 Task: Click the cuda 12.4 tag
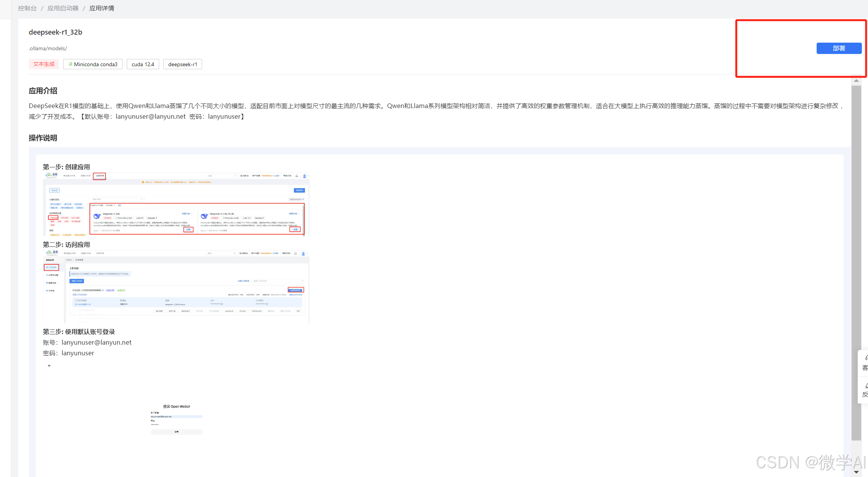(143, 64)
